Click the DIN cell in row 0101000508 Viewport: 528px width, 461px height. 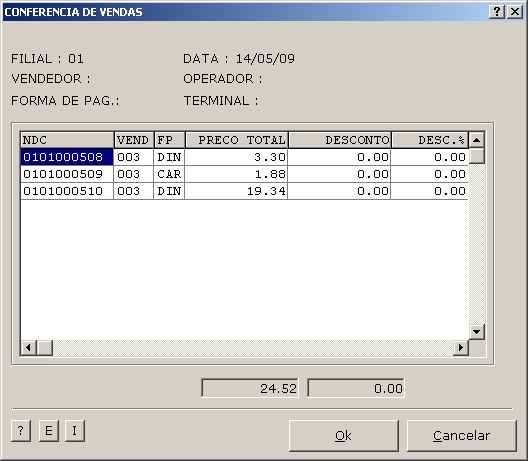(x=169, y=157)
